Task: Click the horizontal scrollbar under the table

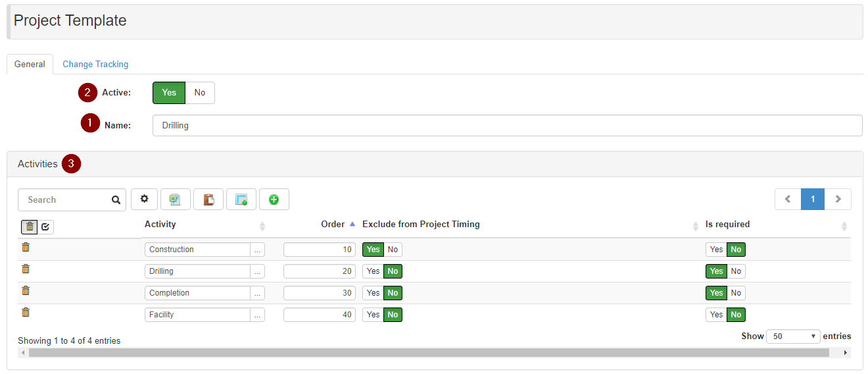Action: tap(429, 353)
